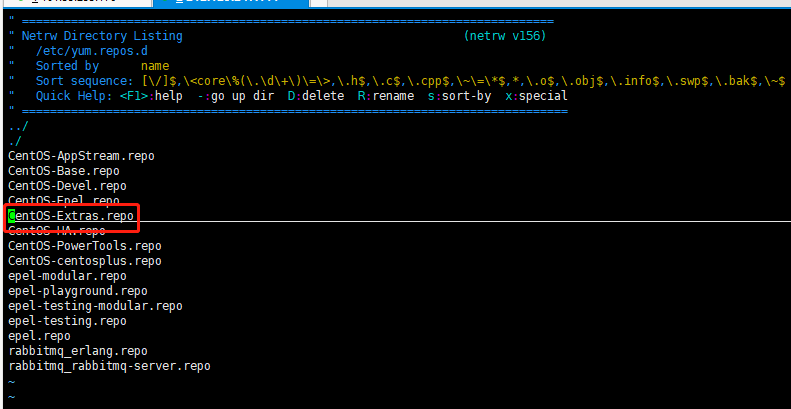791x409 pixels.
Task: Click the sort value 'name'
Action: 155,66
